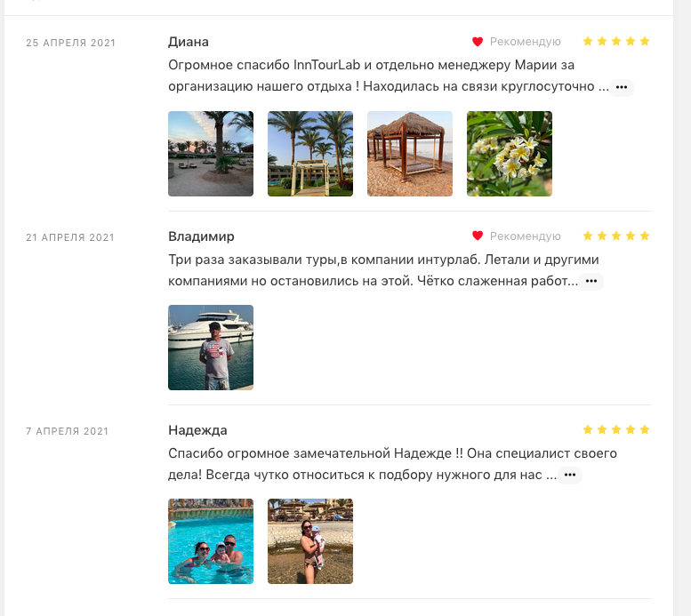Open Надежда's photo of woman holding baby
Screen dimensions: 691x616
pos(310,541)
